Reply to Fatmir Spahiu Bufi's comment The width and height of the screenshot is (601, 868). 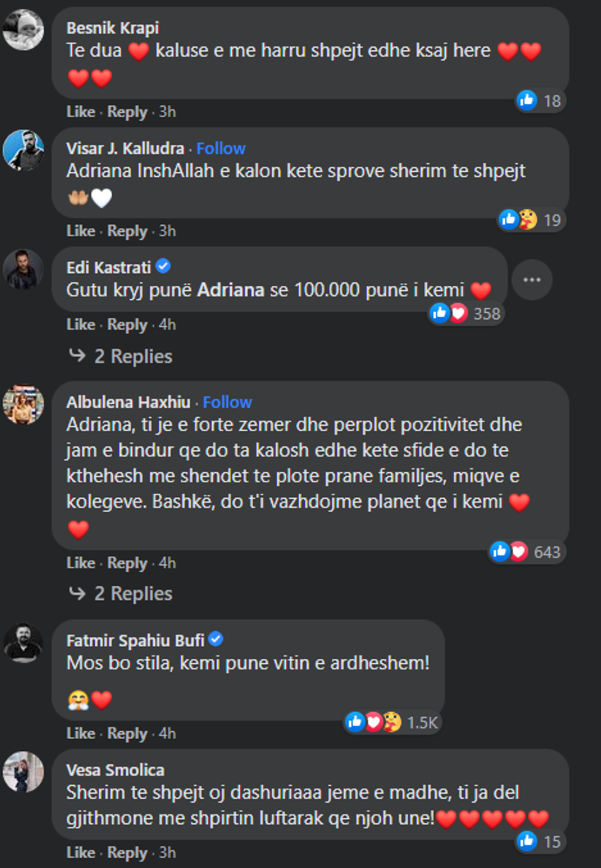click(x=127, y=734)
